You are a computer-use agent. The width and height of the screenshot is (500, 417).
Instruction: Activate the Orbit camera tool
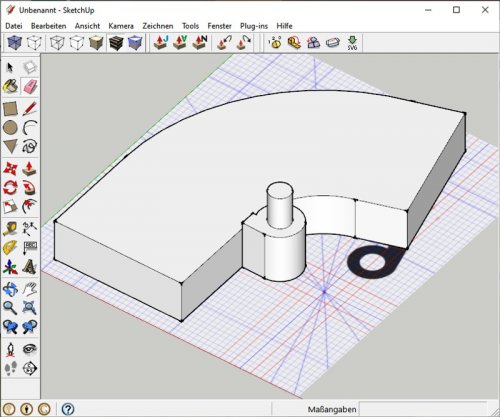(10, 289)
